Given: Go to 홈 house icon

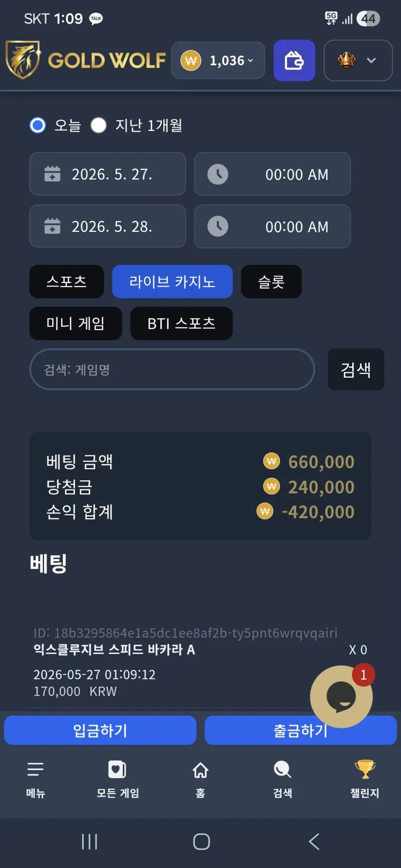Looking at the screenshot, I should pyautogui.click(x=200, y=770).
